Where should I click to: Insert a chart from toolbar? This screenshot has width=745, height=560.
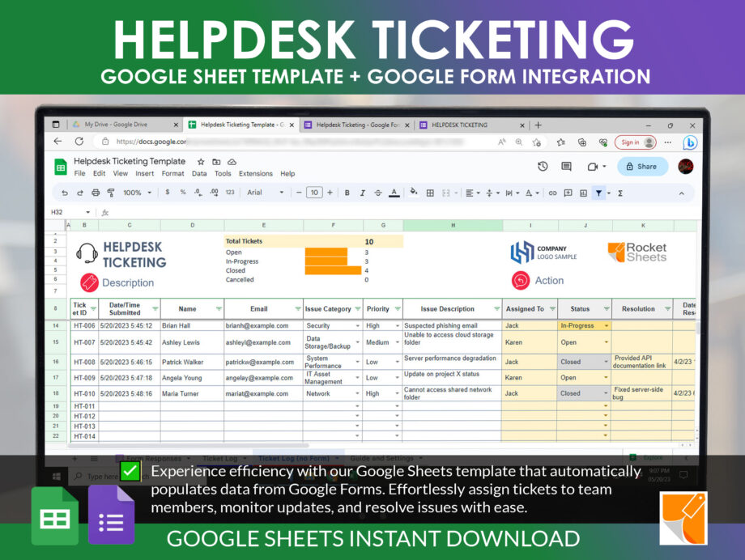pos(584,193)
